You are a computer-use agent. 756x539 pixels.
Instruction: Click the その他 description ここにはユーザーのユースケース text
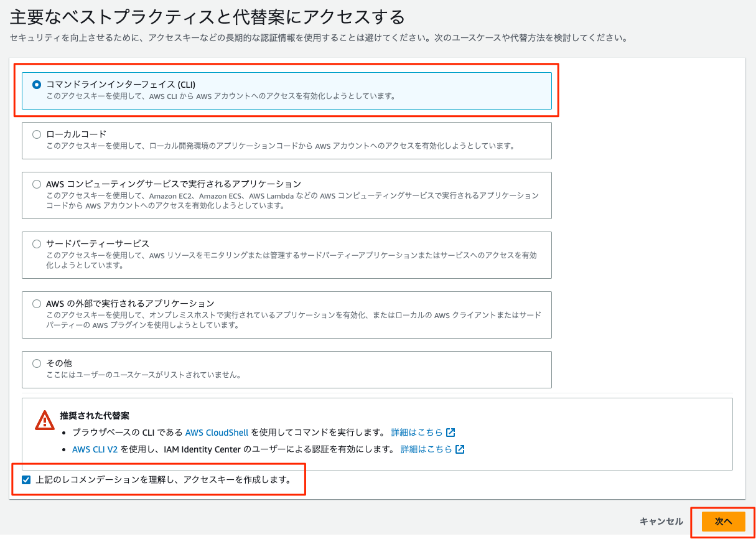tap(144, 375)
